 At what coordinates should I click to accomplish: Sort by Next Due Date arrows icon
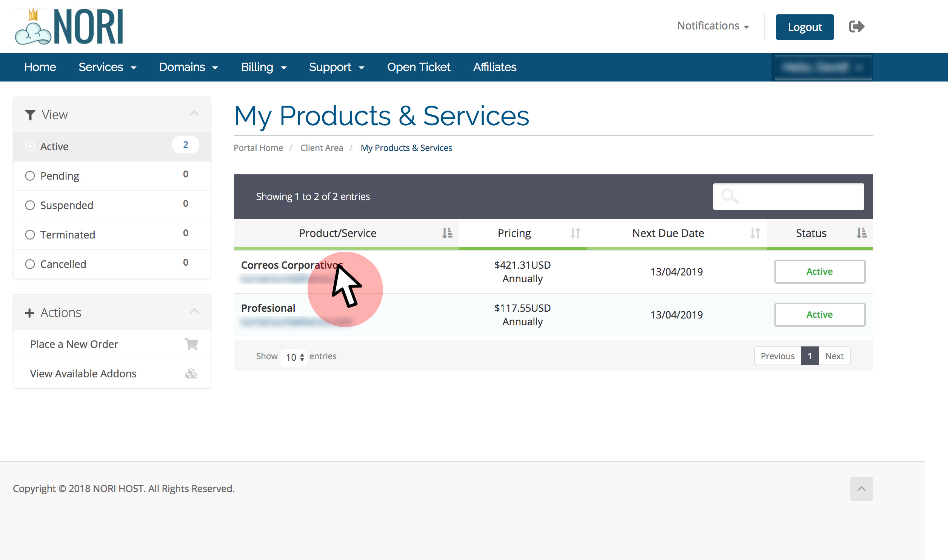[x=755, y=233]
